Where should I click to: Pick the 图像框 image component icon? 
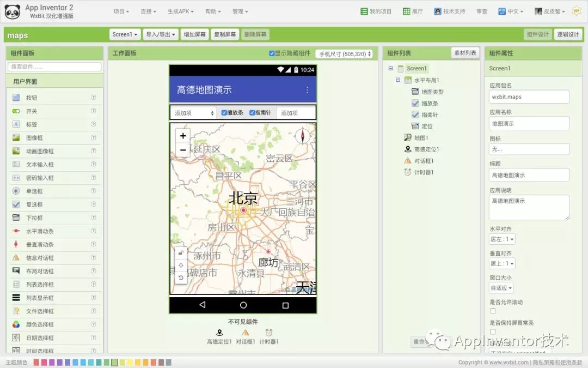pos(16,138)
